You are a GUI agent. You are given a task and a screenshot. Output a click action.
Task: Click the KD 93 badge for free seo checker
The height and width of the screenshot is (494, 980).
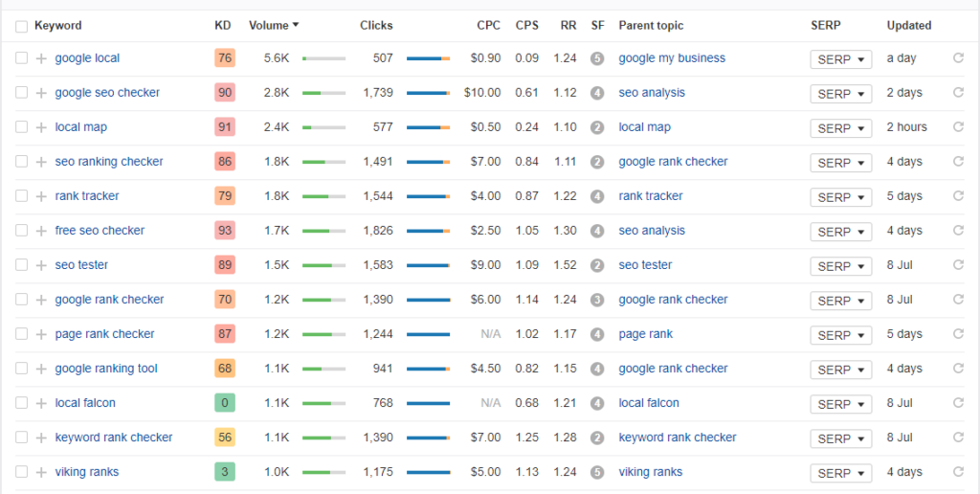tap(225, 231)
